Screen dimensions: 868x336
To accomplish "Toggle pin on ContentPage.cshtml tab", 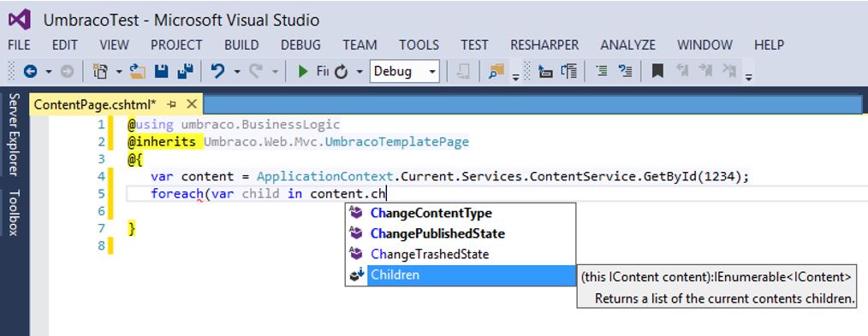I will 171,104.
